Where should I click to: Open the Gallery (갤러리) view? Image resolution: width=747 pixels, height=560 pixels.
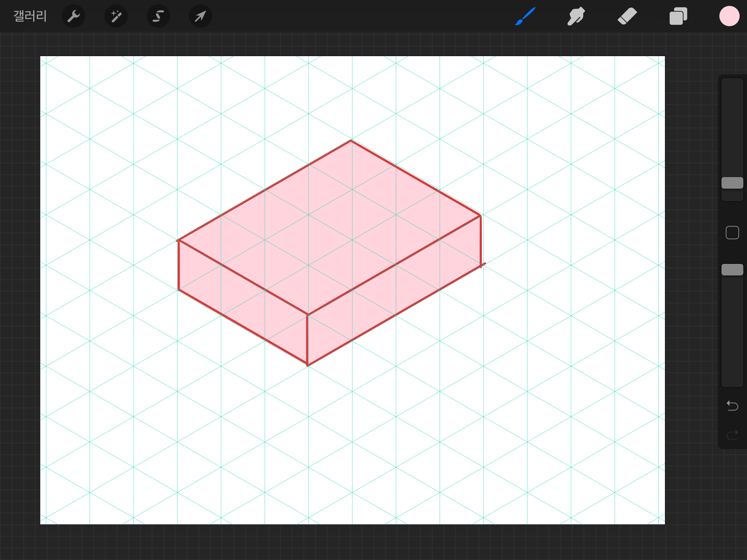tap(30, 16)
